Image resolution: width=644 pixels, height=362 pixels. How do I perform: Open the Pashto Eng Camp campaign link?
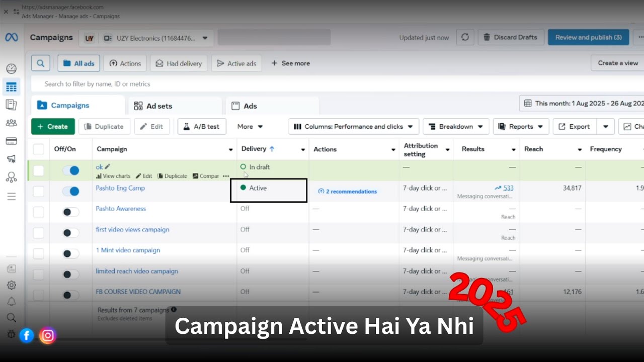tap(120, 188)
